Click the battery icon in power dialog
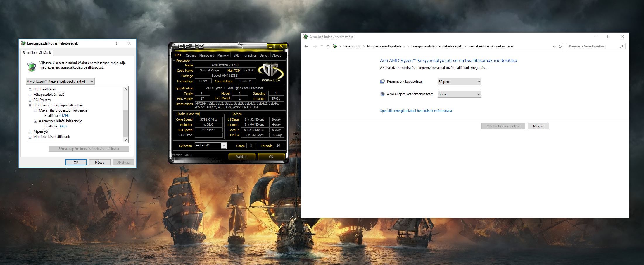Image resolution: width=644 pixels, height=265 pixels. 31,66
